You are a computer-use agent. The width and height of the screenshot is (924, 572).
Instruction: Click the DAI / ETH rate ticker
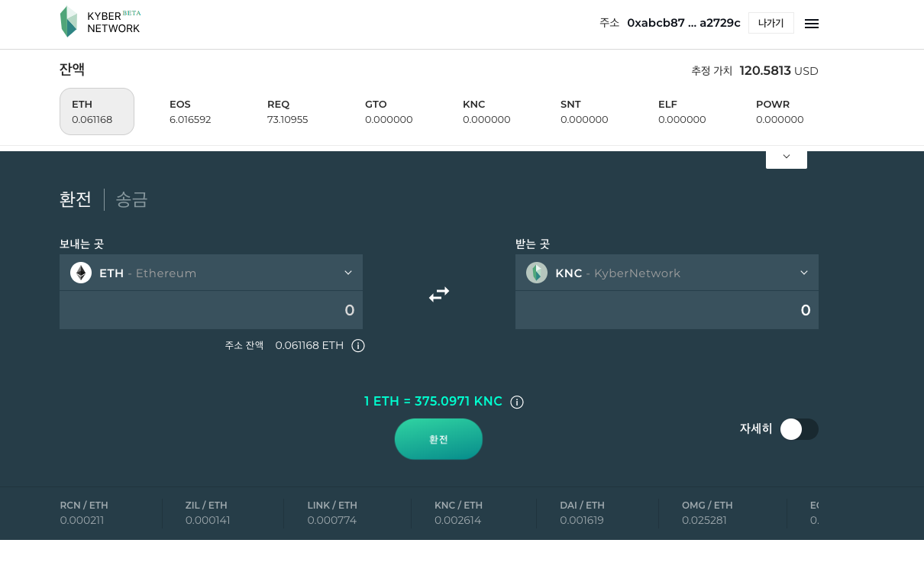[x=582, y=512]
